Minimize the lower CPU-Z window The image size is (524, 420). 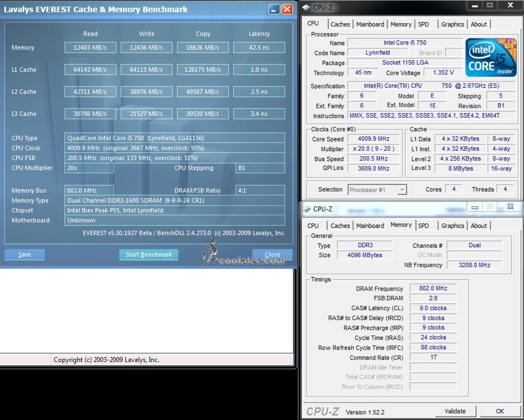coord(474,207)
